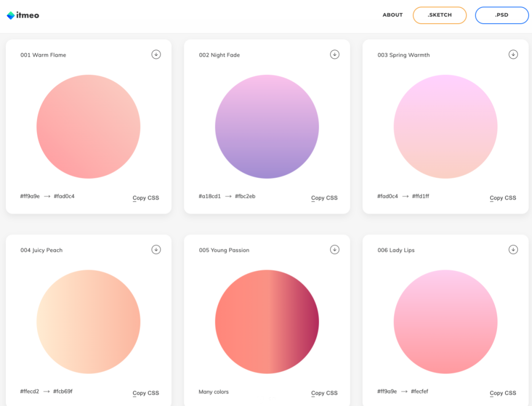Download the Night Fade gradient

[x=335, y=54]
